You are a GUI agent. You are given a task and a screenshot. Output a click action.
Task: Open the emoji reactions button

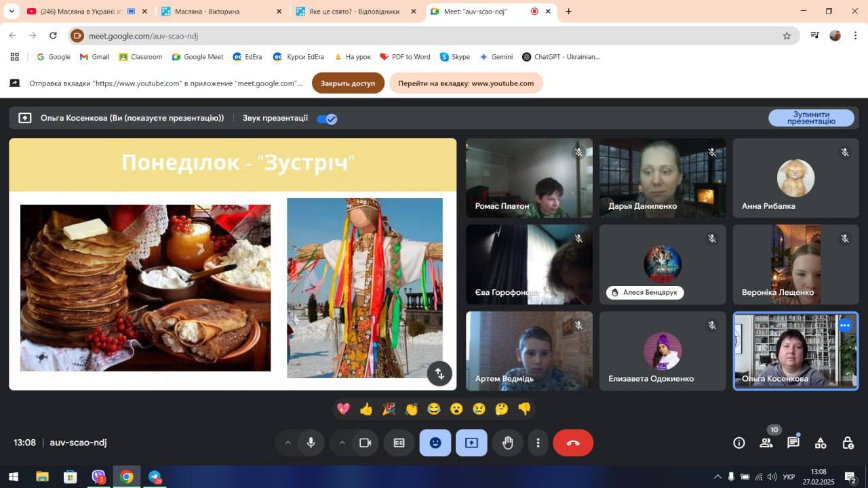(x=435, y=443)
